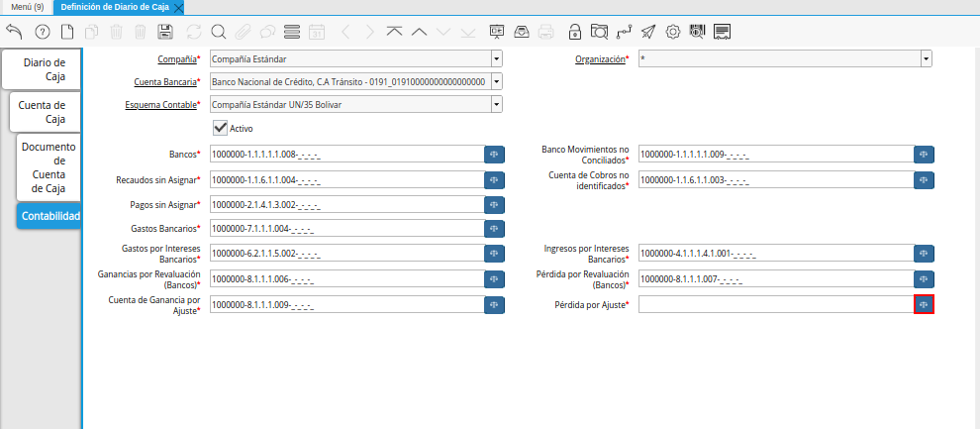The width and height of the screenshot is (980, 429).
Task: Jump to first record icon
Action: [394, 32]
